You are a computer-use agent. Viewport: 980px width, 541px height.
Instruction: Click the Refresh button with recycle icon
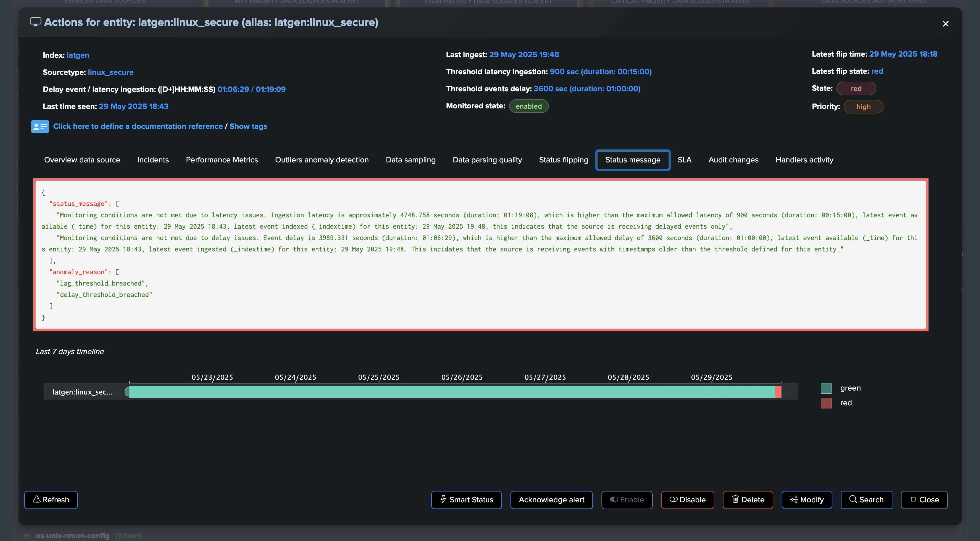pyautogui.click(x=51, y=499)
